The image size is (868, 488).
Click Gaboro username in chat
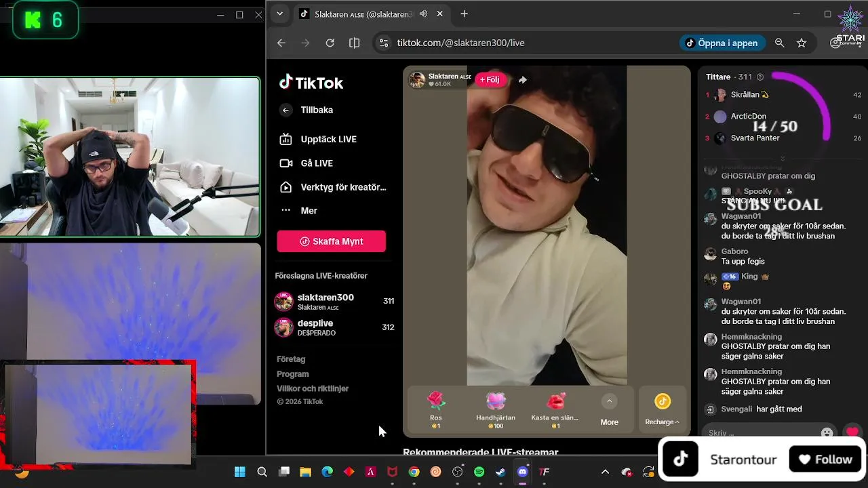[735, 251]
